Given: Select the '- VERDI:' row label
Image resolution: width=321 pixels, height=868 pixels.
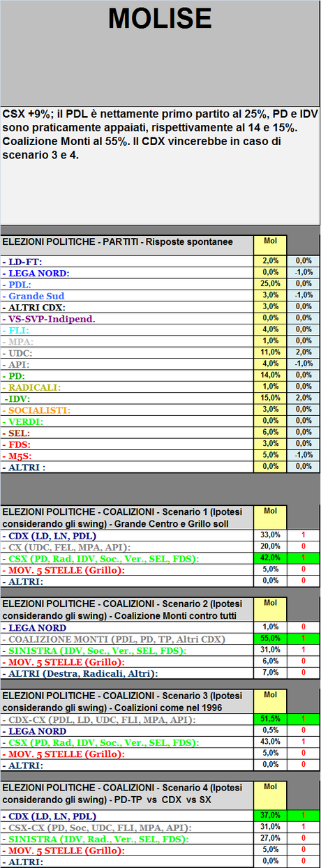Looking at the screenshot, I should [x=126, y=421].
